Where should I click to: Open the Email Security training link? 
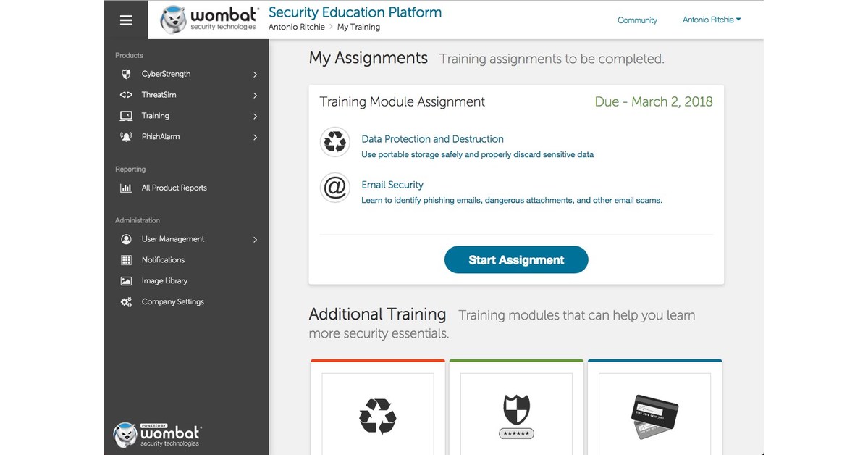tap(392, 184)
